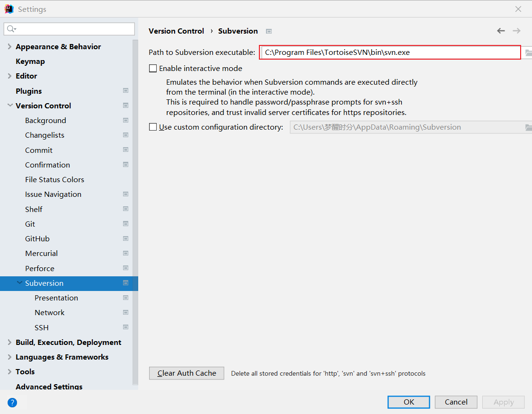Click Clear Auth Cache button
Image resolution: width=532 pixels, height=414 pixels.
(186, 373)
